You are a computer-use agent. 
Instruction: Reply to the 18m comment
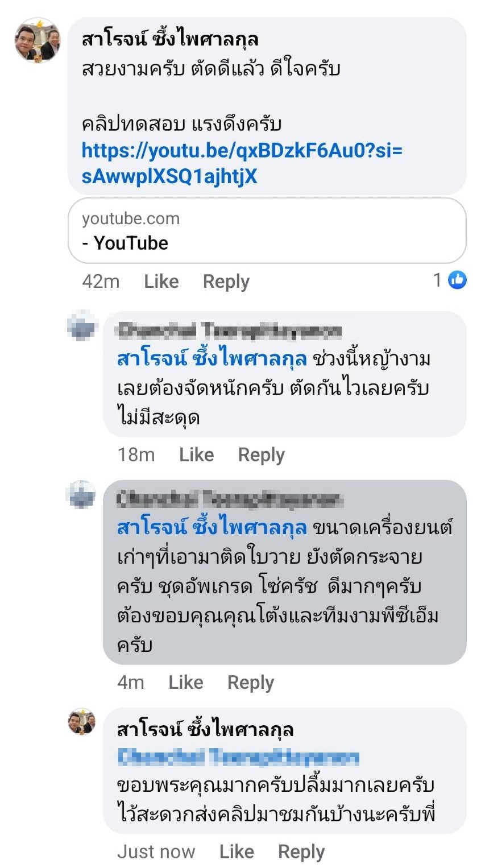coord(261,455)
